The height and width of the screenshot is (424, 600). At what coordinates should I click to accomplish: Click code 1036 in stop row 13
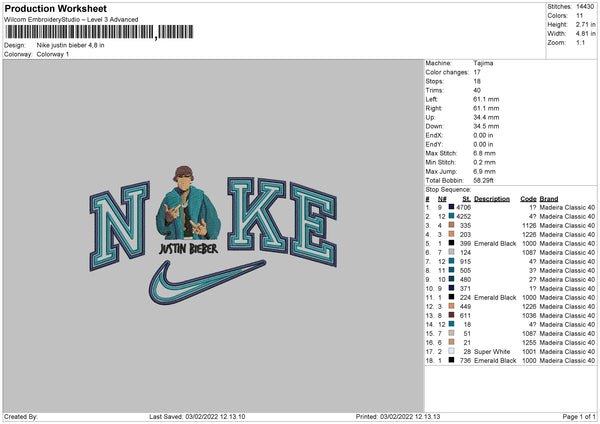click(x=529, y=316)
